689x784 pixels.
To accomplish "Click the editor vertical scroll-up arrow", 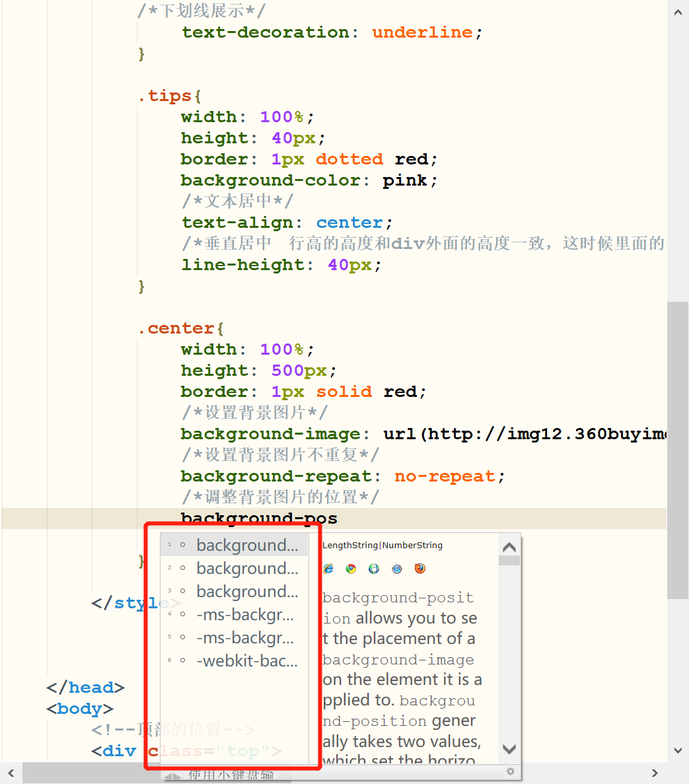I will tap(678, 13).
